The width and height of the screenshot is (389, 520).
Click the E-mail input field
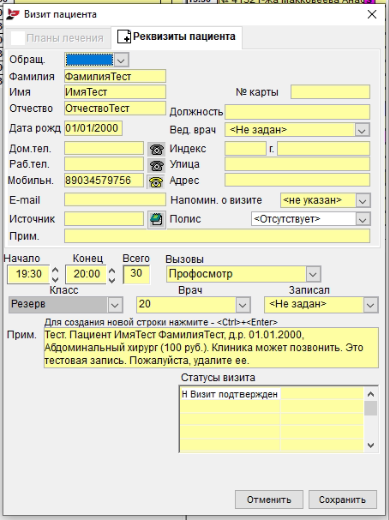(115, 200)
